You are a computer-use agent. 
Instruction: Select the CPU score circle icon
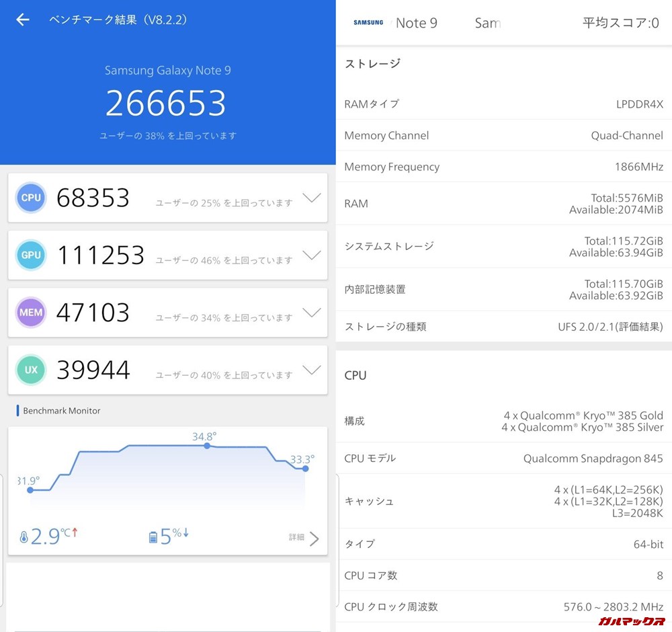[30, 198]
